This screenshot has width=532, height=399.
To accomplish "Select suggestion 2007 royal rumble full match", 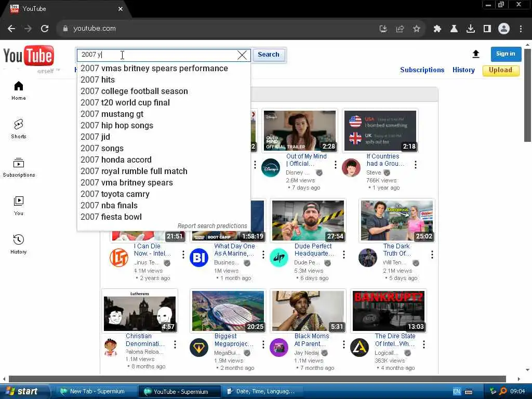I will [164, 171].
